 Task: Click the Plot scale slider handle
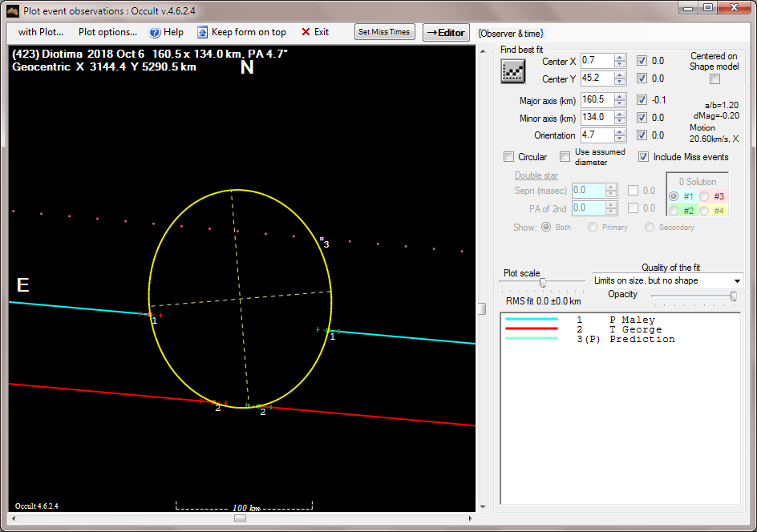coord(543,282)
